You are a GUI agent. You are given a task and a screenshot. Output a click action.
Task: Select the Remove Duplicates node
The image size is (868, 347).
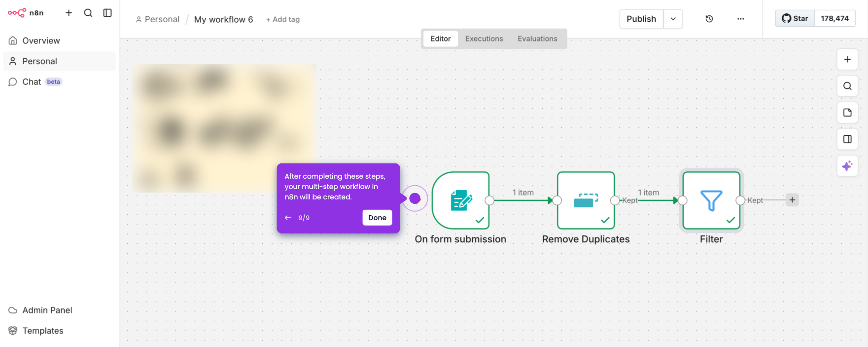pos(586,200)
